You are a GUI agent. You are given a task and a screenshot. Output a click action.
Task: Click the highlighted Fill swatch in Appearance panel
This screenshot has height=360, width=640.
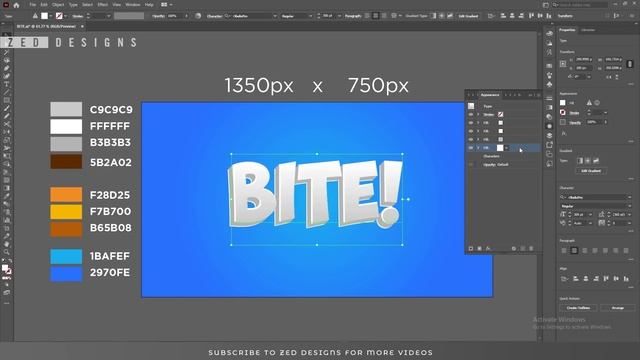[500, 148]
